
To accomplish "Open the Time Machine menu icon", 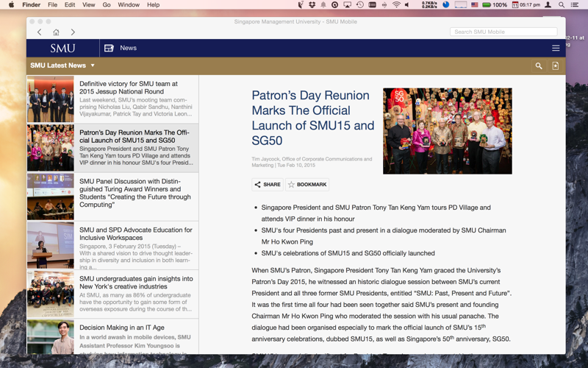I will click(359, 4).
